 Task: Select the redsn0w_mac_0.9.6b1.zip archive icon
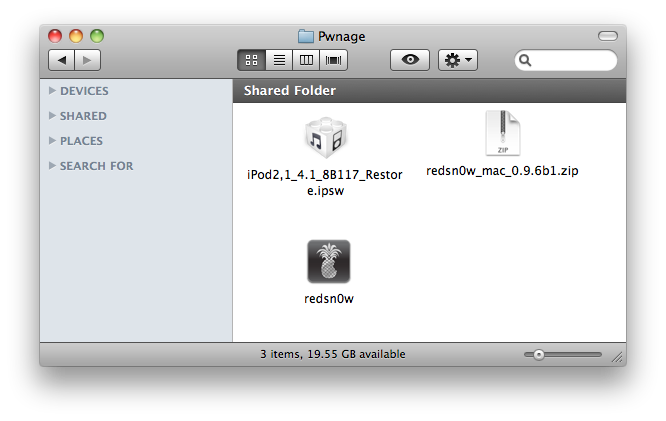502,134
